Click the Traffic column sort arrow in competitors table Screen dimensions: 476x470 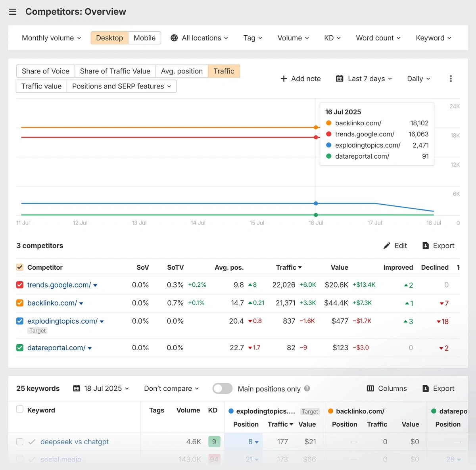(300, 268)
